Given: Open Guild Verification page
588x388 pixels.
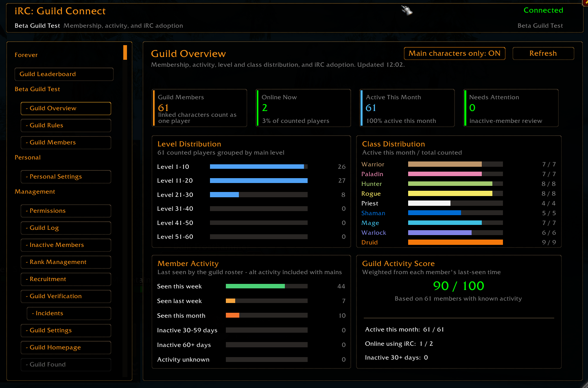Looking at the screenshot, I should click(x=66, y=296).
